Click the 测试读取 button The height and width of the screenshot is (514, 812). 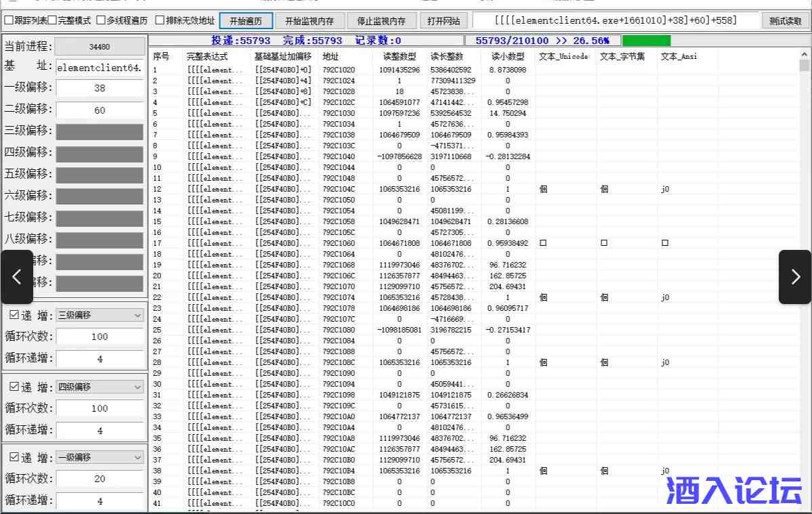[x=786, y=21]
